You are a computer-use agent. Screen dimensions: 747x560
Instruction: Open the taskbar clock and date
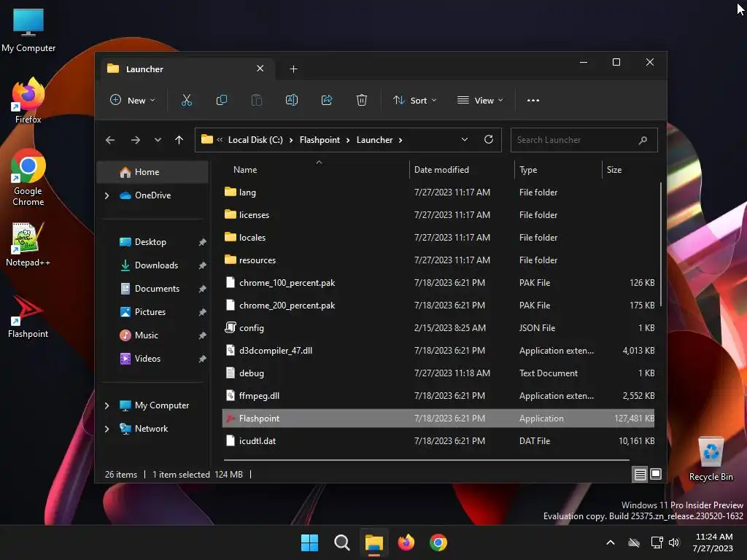[713, 542]
